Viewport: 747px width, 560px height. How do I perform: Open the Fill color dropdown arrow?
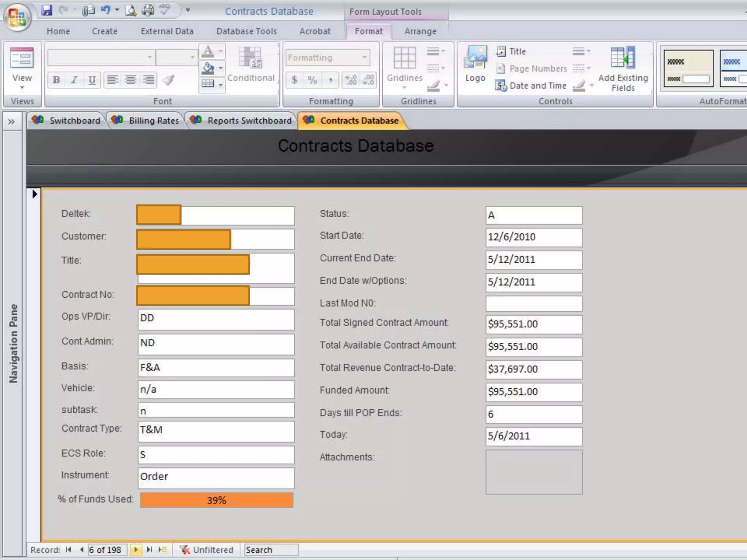point(221,68)
